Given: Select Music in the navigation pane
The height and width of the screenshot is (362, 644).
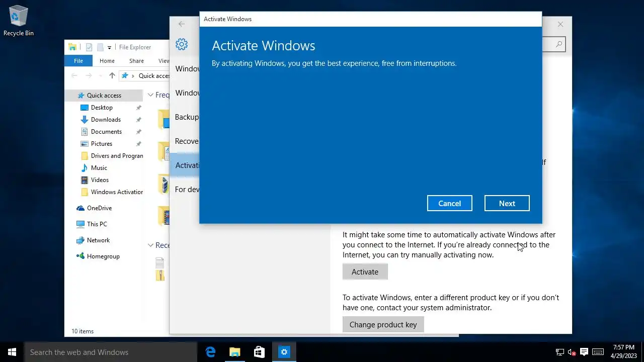Looking at the screenshot, I should click(99, 167).
